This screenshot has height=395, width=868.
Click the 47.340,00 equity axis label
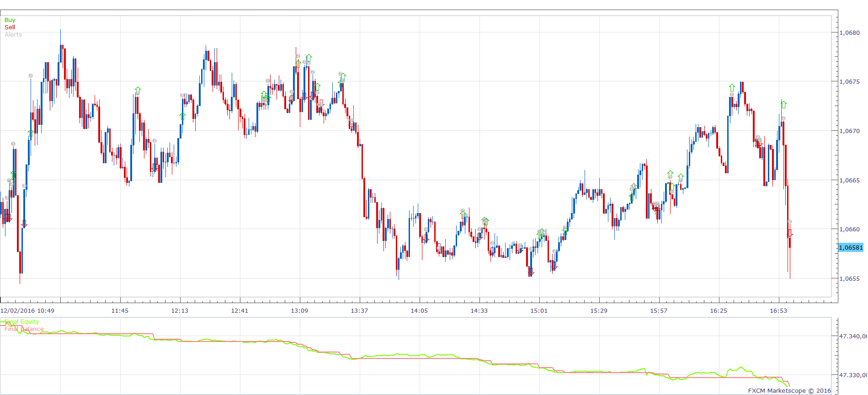[853, 336]
